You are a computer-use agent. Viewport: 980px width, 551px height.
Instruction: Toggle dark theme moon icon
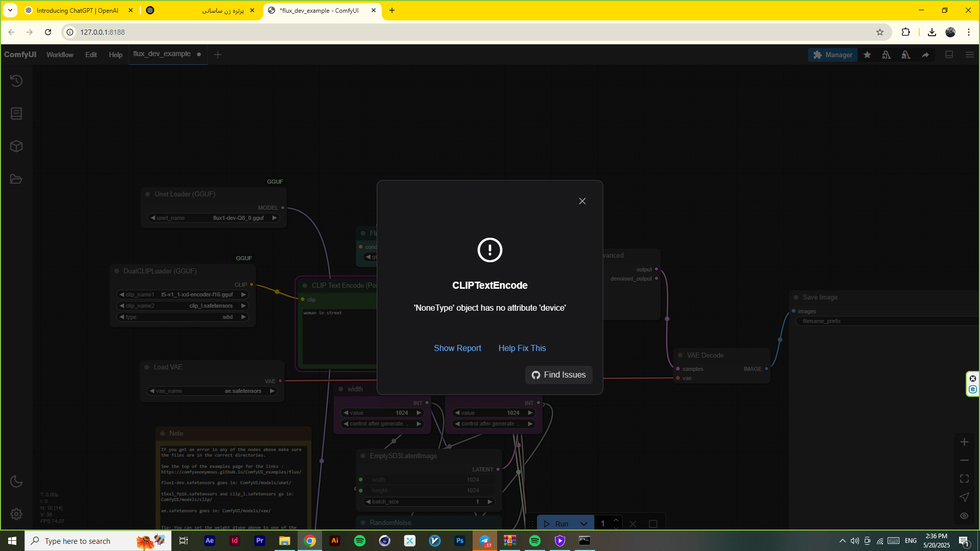pos(16,481)
